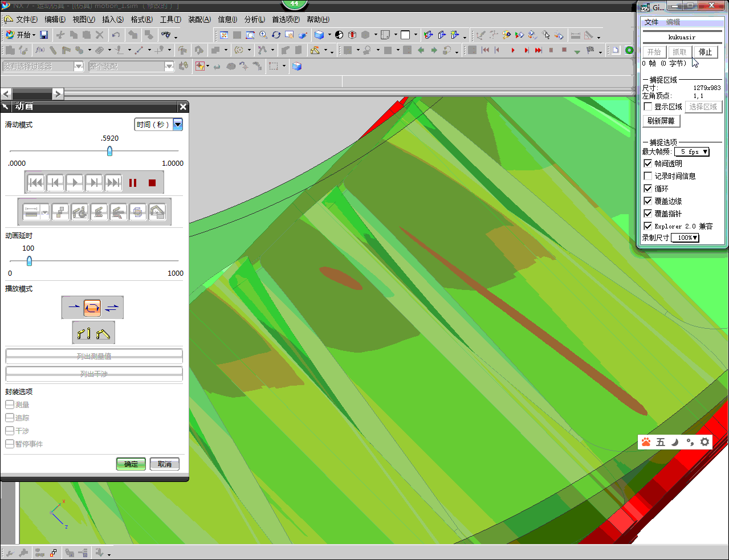Viewport: 729px width, 560px height.
Task: Toggle 覆盖边缘 checkbox
Action: tap(648, 201)
